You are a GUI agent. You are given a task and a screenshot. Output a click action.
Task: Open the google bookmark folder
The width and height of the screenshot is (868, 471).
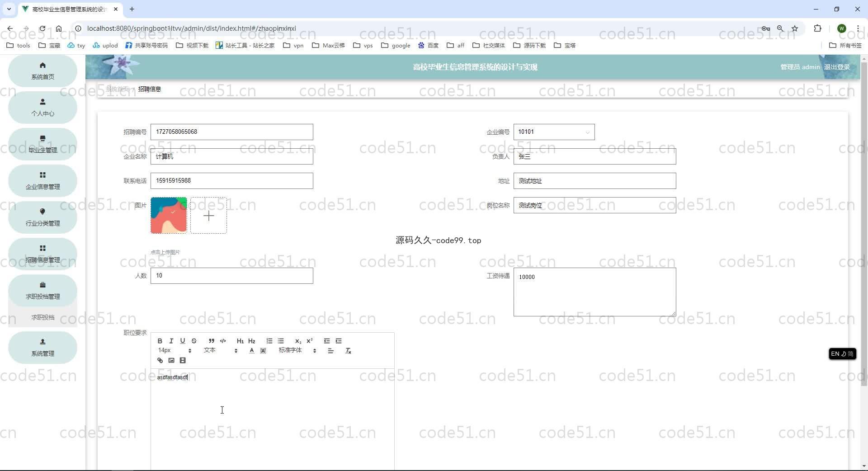click(396, 45)
